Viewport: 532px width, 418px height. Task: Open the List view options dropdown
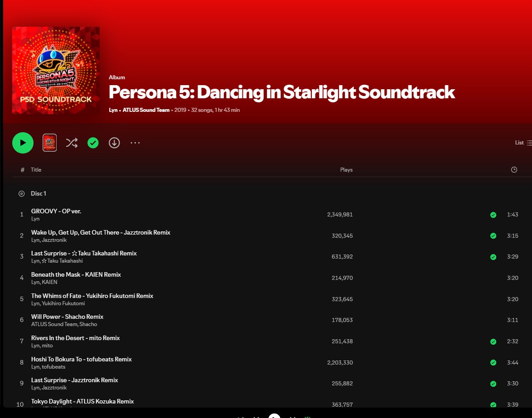(x=523, y=143)
